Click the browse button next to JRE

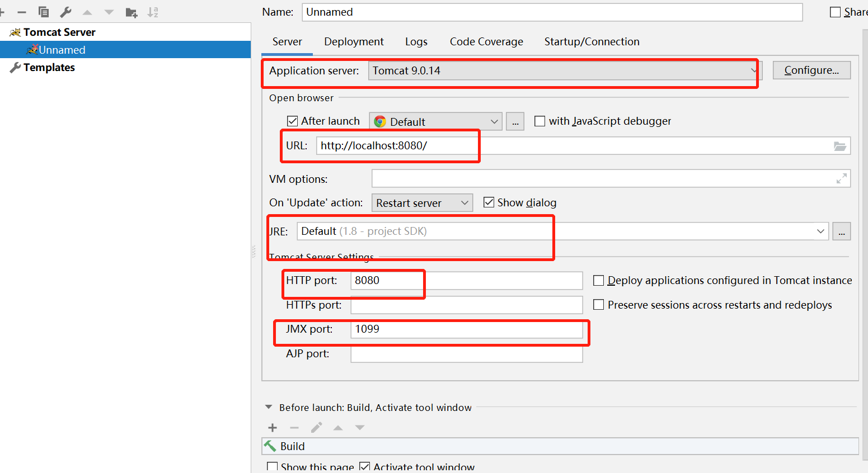[841, 231]
